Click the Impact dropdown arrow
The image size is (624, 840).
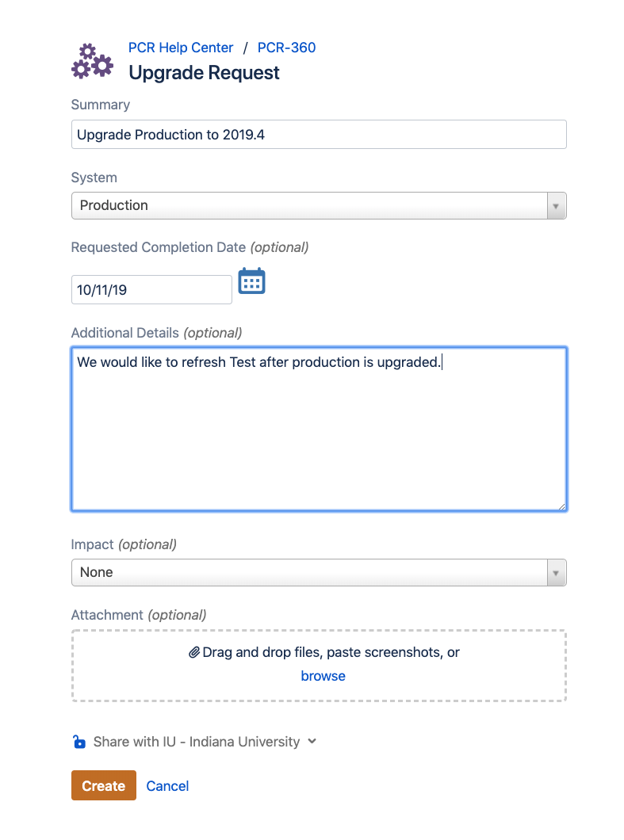click(x=556, y=573)
